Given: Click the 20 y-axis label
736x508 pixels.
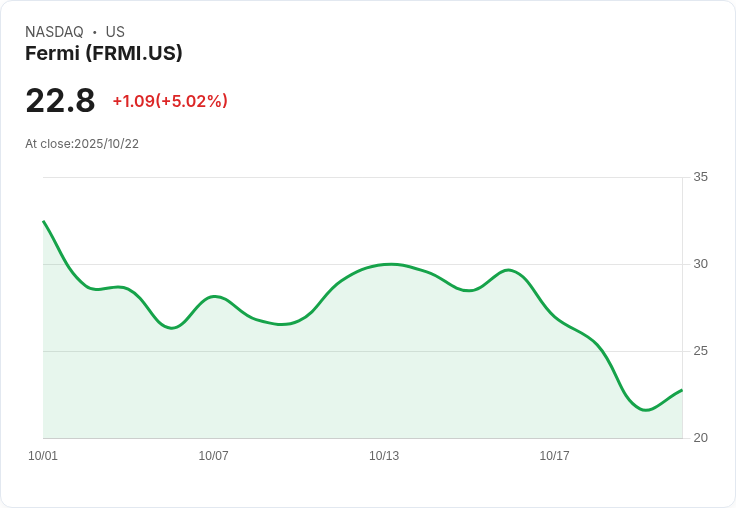Looking at the screenshot, I should 700,438.
